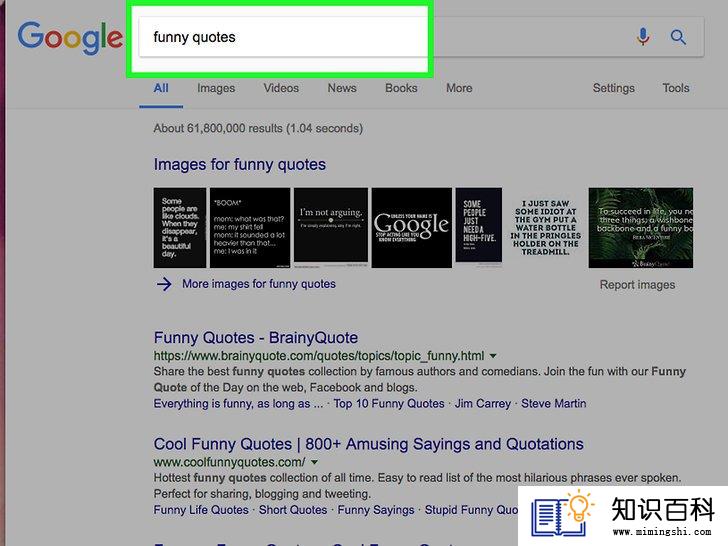Open the 'I'm not arguing' image

pyautogui.click(x=331, y=226)
